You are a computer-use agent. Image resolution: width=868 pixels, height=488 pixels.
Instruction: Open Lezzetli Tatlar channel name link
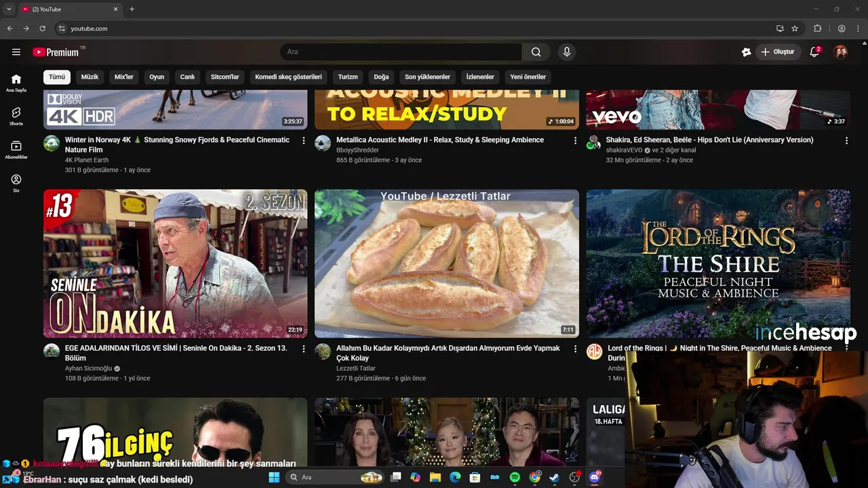coord(356,369)
